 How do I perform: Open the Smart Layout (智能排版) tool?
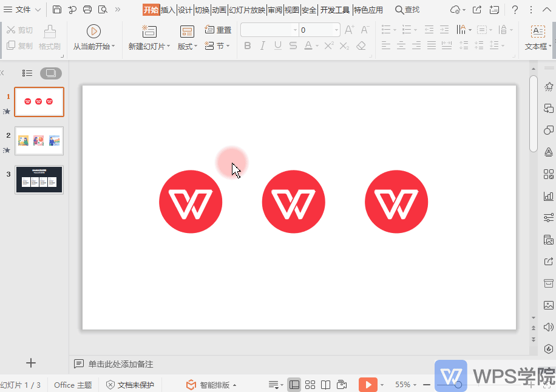pyautogui.click(x=211, y=385)
